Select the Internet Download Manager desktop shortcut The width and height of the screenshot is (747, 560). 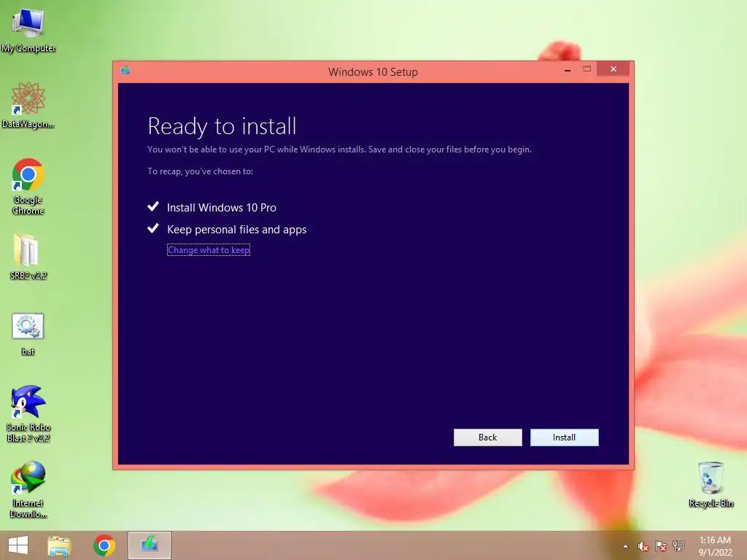pos(28,489)
